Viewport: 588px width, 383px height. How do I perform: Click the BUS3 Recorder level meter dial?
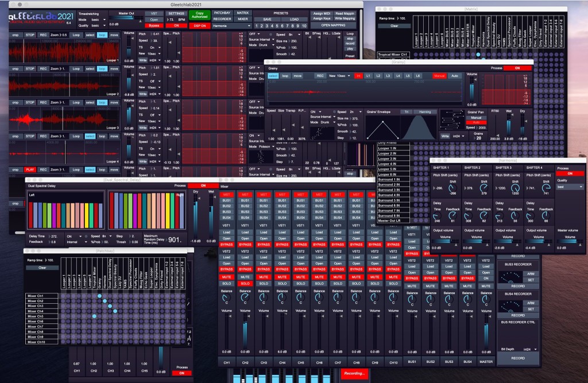(509, 276)
